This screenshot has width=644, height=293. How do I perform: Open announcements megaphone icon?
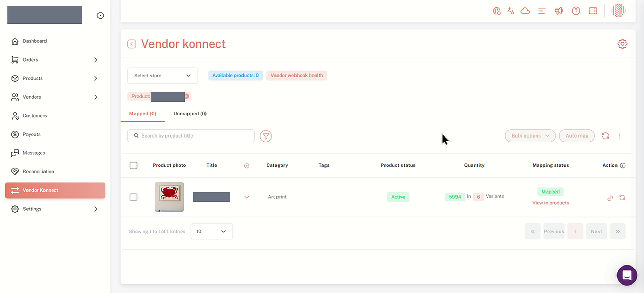(559, 11)
